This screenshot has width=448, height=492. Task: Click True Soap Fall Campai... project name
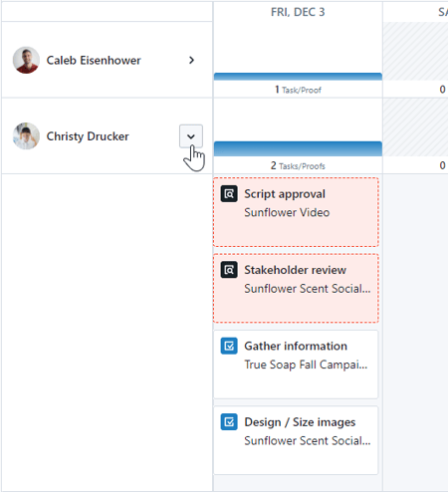point(306,365)
